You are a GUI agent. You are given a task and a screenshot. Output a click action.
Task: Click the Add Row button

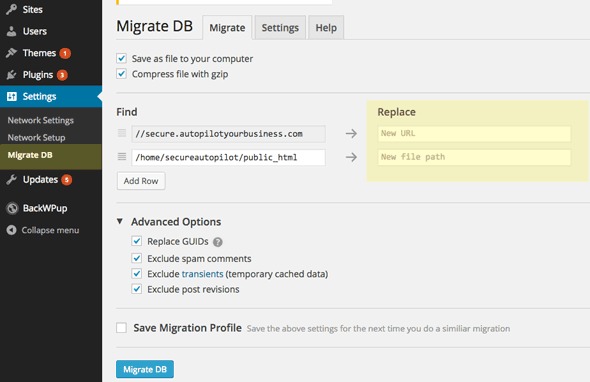(141, 181)
